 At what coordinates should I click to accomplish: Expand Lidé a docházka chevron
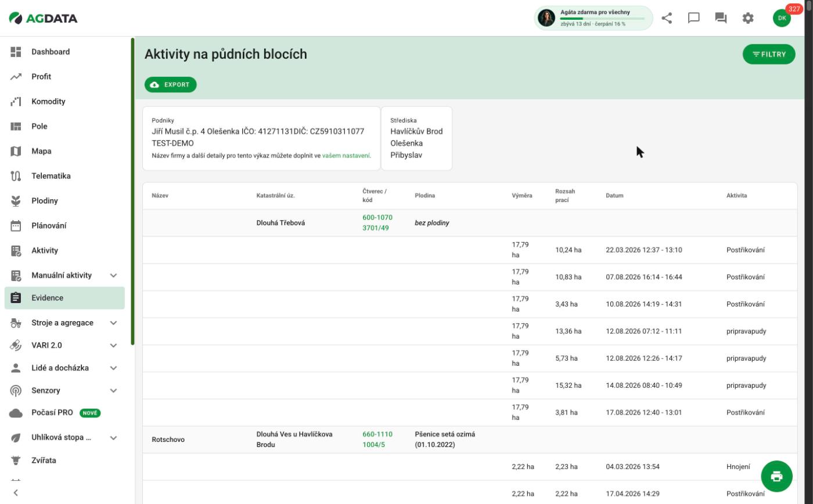(x=113, y=368)
